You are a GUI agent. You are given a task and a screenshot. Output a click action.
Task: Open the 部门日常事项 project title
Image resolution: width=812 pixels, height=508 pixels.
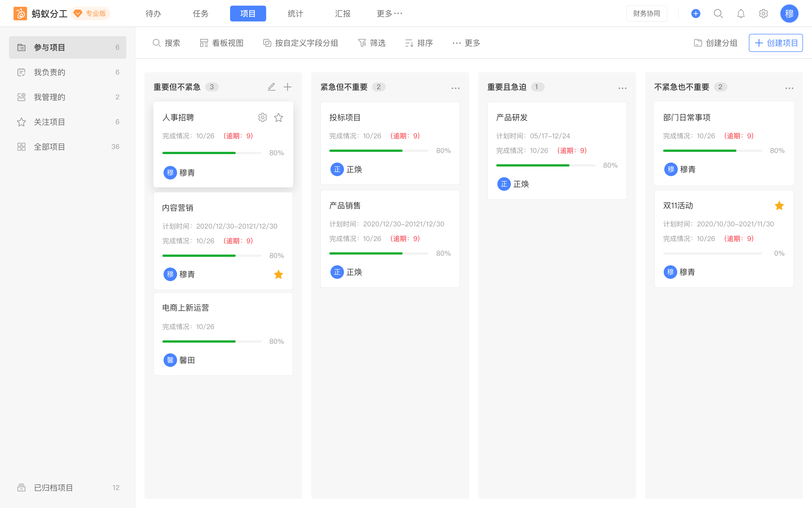(687, 117)
